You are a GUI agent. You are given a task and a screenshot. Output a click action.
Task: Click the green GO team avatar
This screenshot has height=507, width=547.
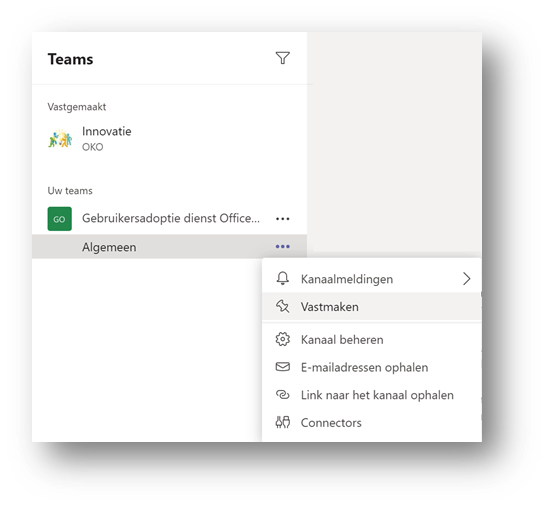pyautogui.click(x=60, y=219)
